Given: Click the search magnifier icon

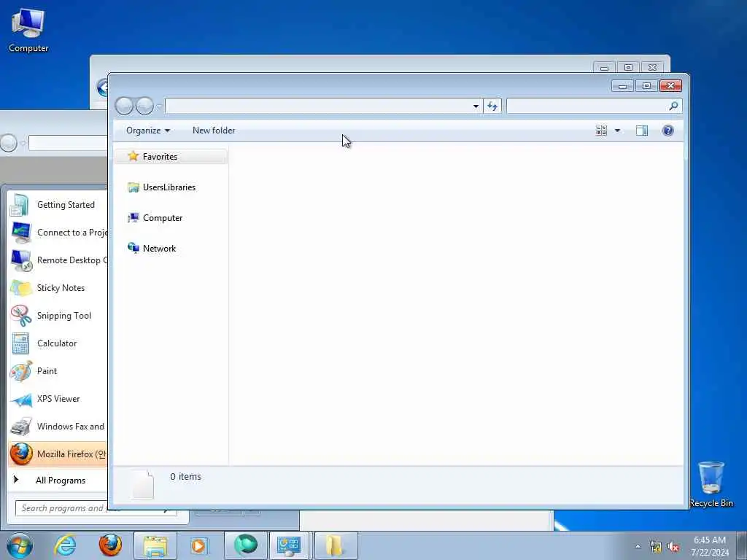Looking at the screenshot, I should click(x=673, y=106).
